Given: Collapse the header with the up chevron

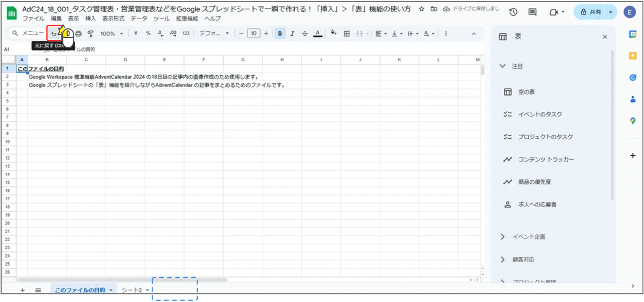Looking at the screenshot, I should (473, 33).
